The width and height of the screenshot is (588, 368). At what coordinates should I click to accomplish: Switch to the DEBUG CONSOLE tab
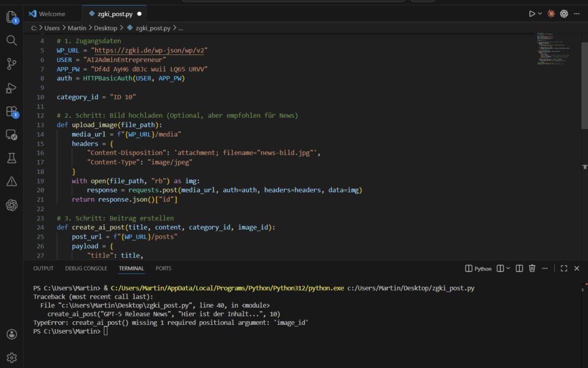point(86,268)
